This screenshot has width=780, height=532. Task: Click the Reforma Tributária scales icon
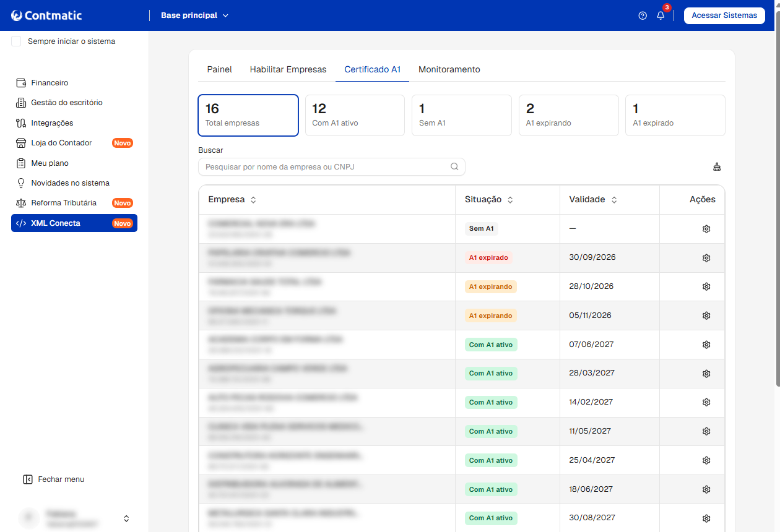coord(20,203)
